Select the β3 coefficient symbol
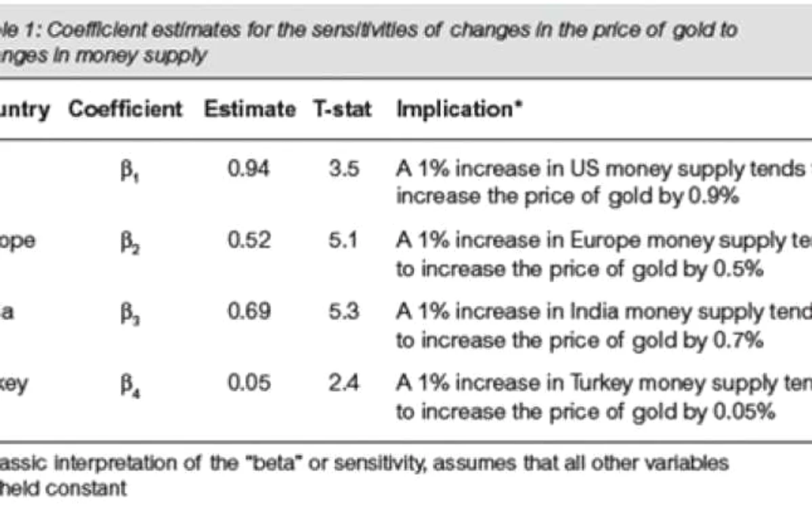The height and width of the screenshot is (508, 812). [x=129, y=314]
